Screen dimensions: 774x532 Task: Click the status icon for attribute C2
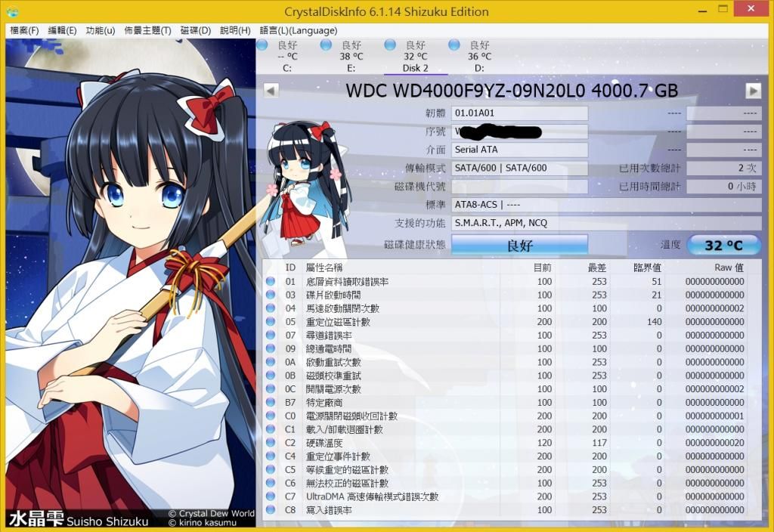point(271,443)
